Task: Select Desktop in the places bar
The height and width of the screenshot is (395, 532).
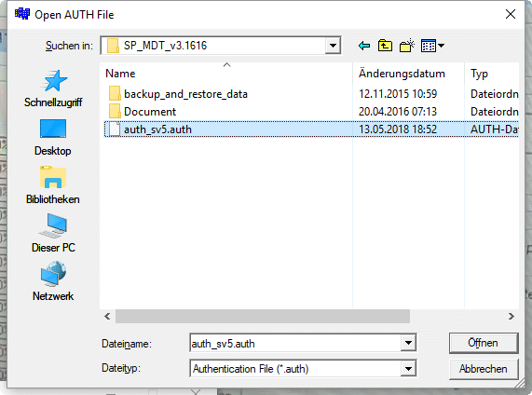Action: (53, 137)
